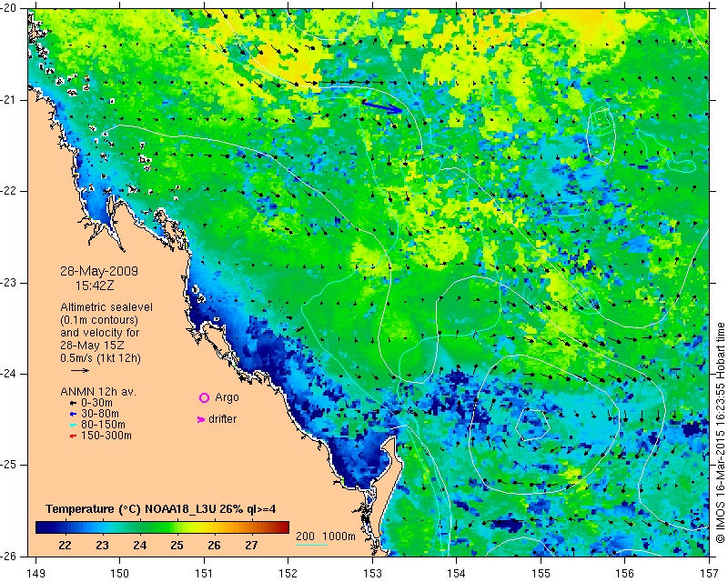Click the latitude axis label -24

[x=8, y=374]
